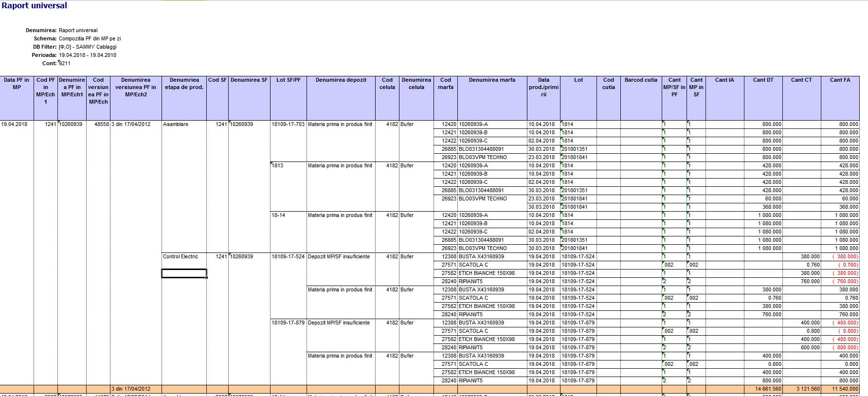Select the 'Barcod cutia' column header
The height and width of the screenshot is (396, 868).
(641, 98)
